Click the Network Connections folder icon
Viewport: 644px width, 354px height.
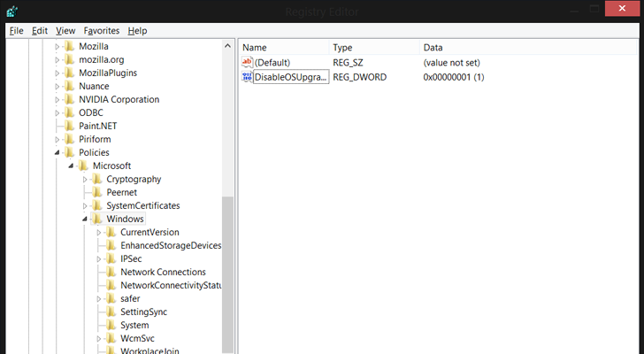(x=111, y=272)
